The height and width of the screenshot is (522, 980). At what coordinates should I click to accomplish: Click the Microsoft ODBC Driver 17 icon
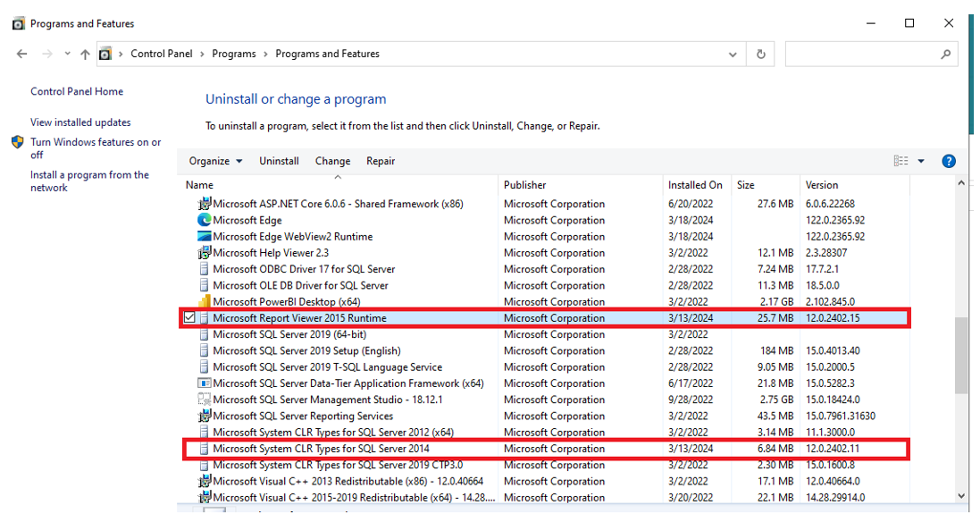coord(205,269)
